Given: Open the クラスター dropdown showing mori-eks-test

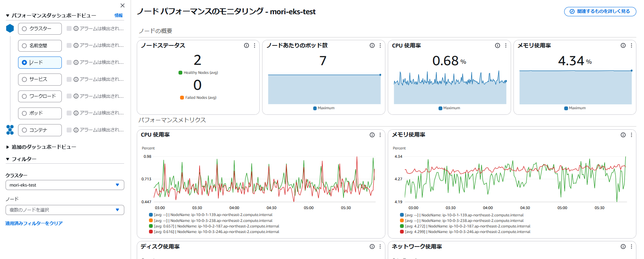Looking at the screenshot, I should pyautogui.click(x=65, y=185).
